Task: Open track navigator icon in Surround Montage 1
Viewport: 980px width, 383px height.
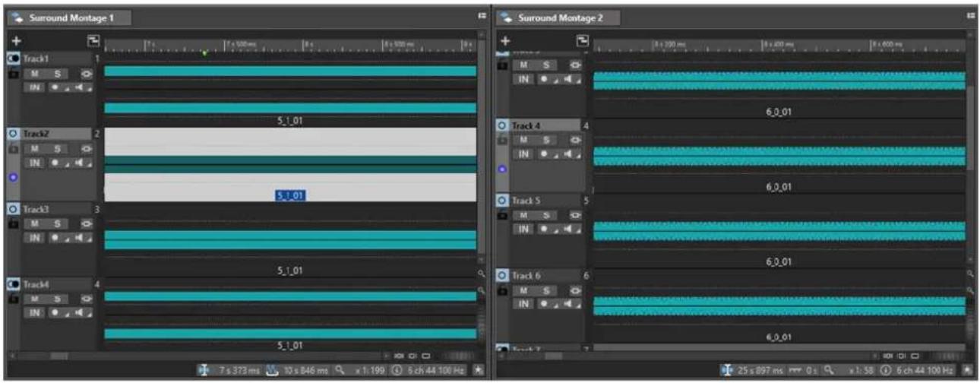Action: (93, 41)
